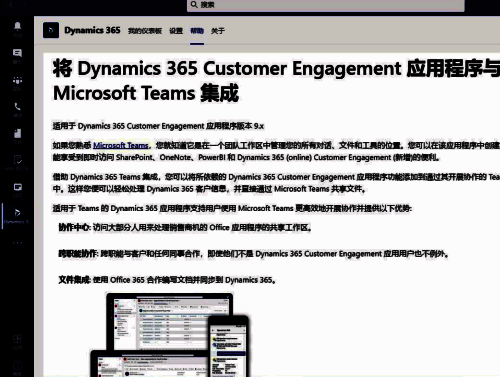Click the '适用于 Dynamics 365 Customer Engagement 应用程序版本 9.x' line
Screen dimensions: 500x377
158,126
